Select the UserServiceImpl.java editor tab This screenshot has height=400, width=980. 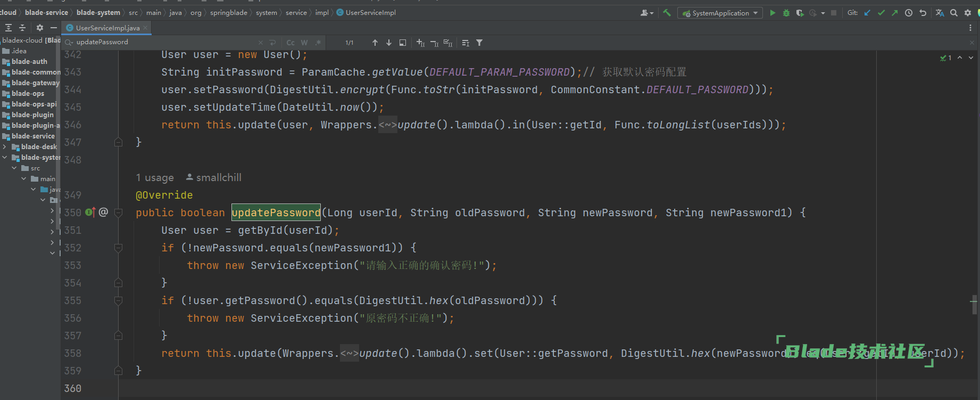[107, 28]
